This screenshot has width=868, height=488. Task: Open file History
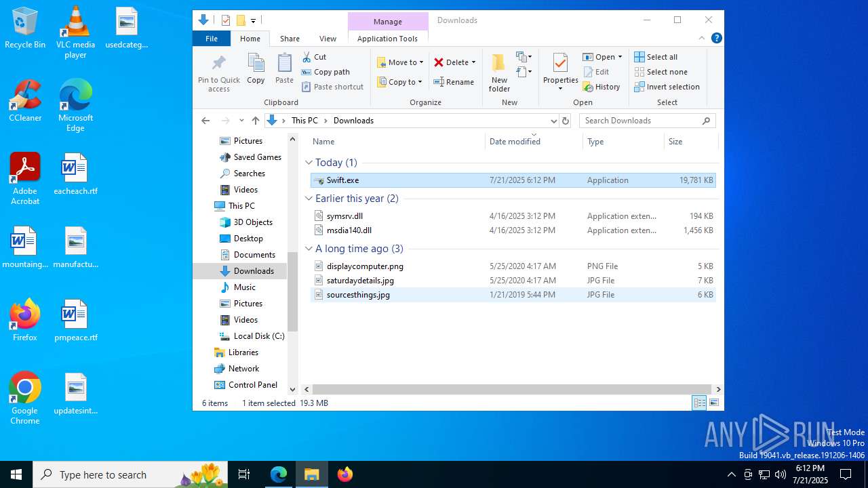point(601,87)
